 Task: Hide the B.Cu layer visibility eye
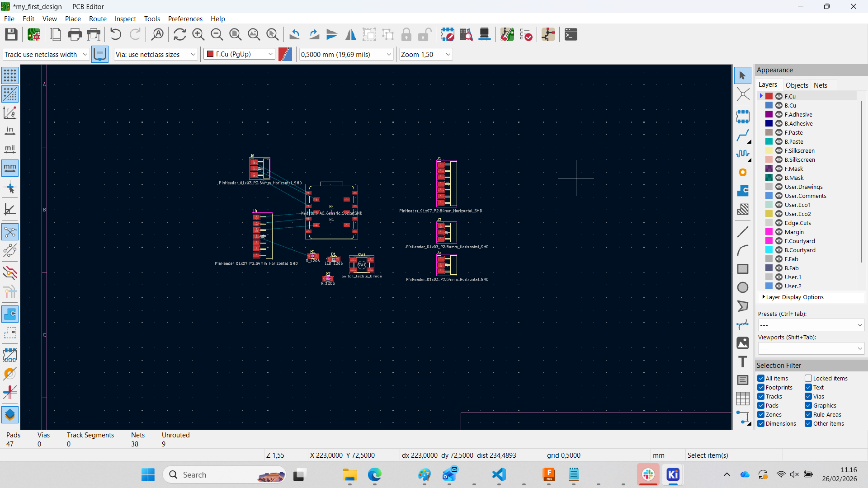[779, 105]
